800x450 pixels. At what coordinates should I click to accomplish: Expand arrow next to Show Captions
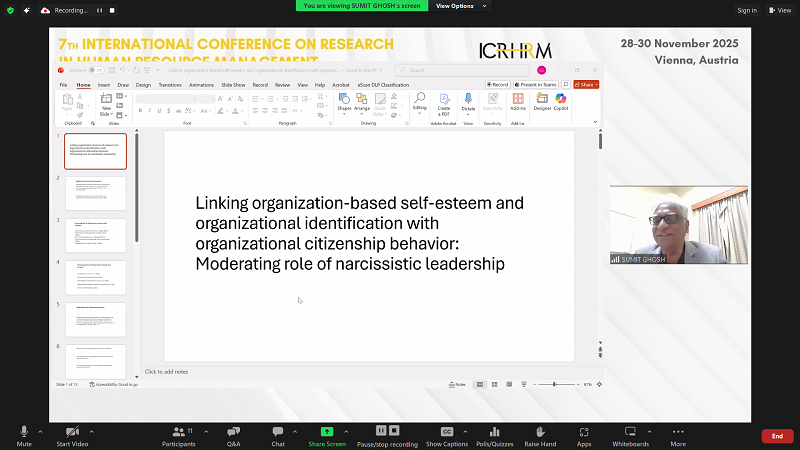pyautogui.click(x=465, y=432)
